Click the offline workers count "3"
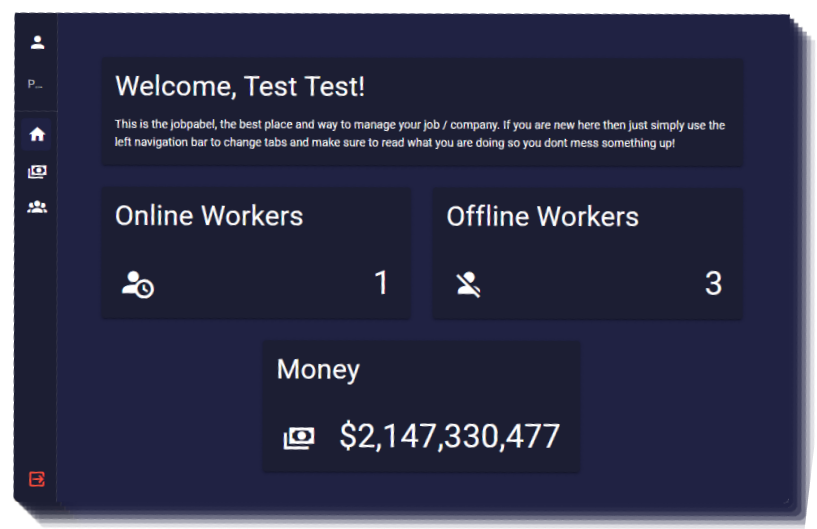 click(x=713, y=284)
